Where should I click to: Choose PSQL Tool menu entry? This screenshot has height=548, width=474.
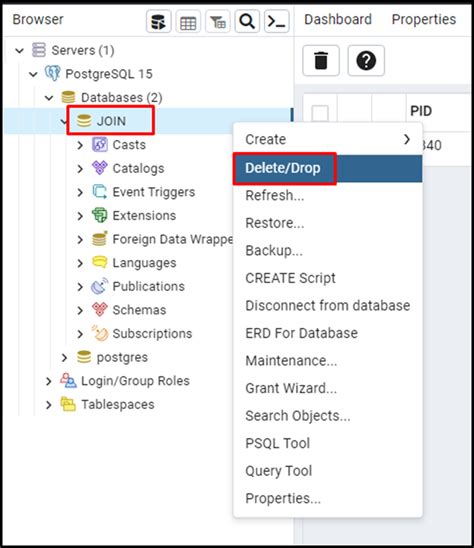pos(328,444)
